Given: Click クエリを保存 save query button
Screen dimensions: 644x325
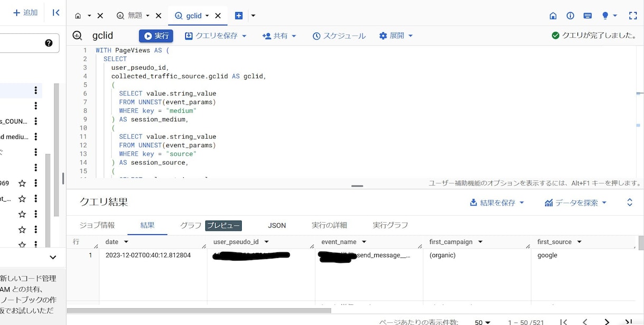Looking at the screenshot, I should coord(215,36).
